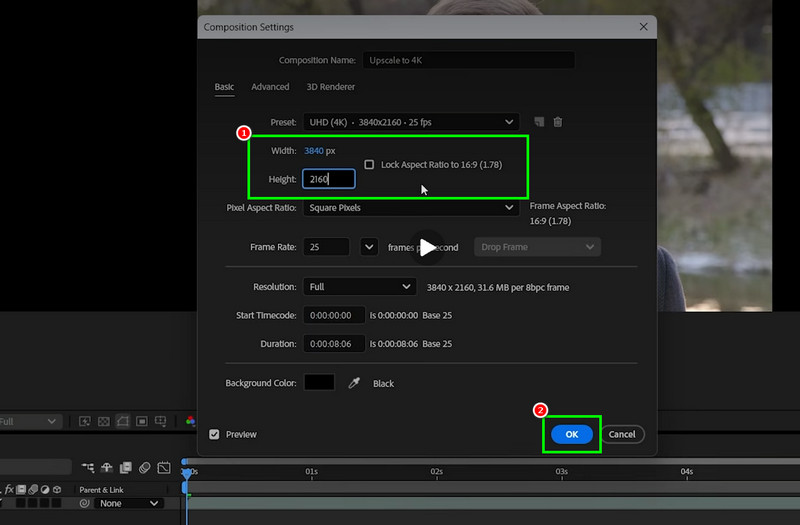Open the Preset dropdown showing UHD (4K)
This screenshot has height=525, width=800.
[411, 122]
